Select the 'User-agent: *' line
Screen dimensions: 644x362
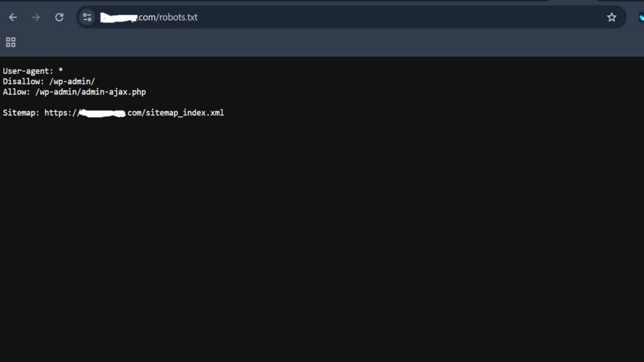33,71
